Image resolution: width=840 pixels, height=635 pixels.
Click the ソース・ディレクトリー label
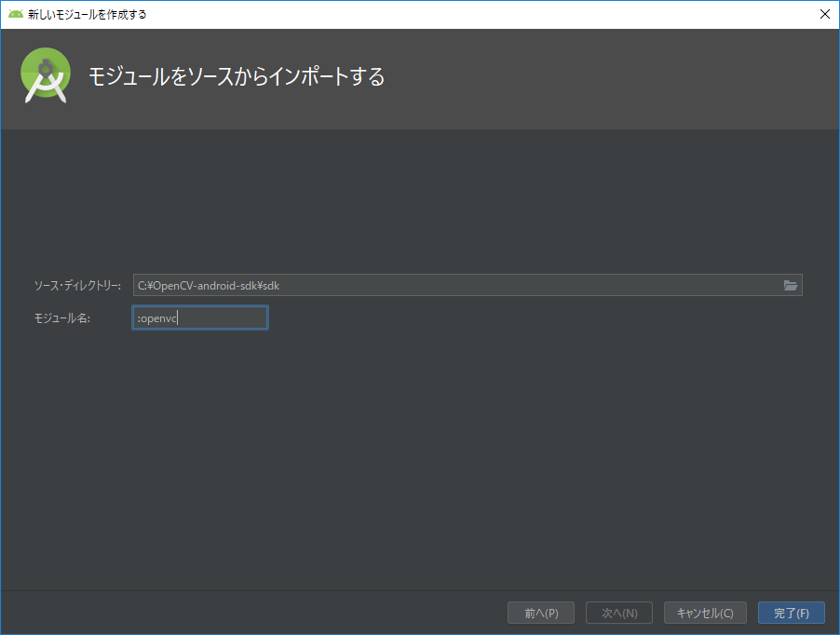coord(77,286)
